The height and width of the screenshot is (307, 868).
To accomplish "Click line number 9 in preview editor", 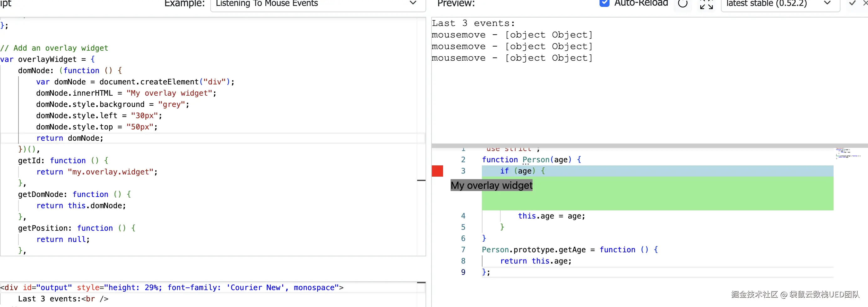I will (x=463, y=272).
